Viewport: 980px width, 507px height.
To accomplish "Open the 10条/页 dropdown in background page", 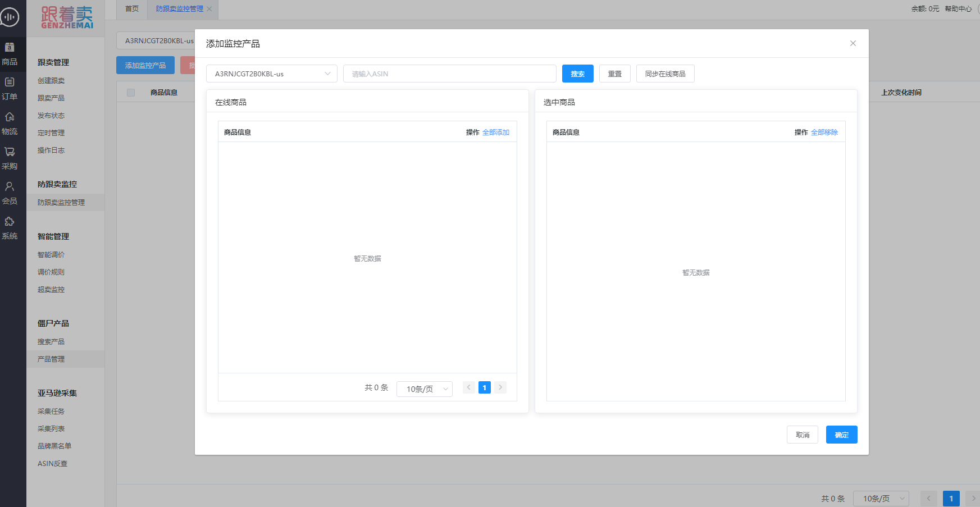I will click(x=881, y=498).
